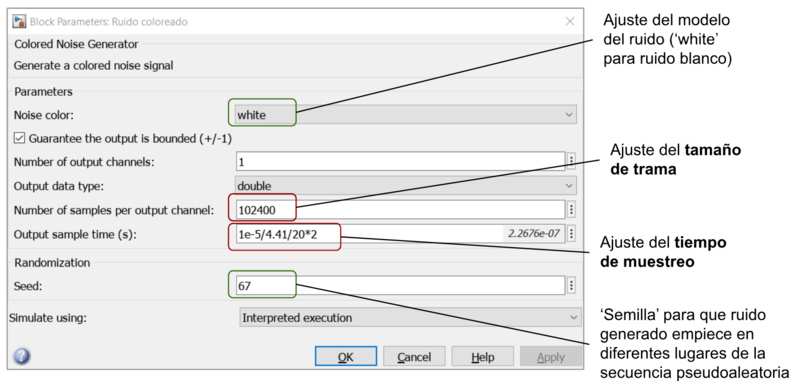Click the samples per output channel field showing 102400
This screenshot has width=800, height=388.
pos(400,209)
